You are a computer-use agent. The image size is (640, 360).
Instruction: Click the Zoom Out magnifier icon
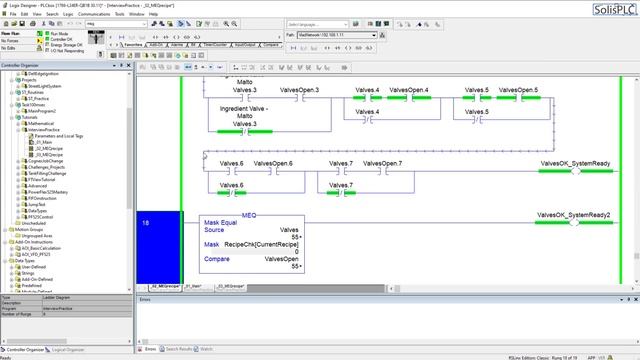234,24
